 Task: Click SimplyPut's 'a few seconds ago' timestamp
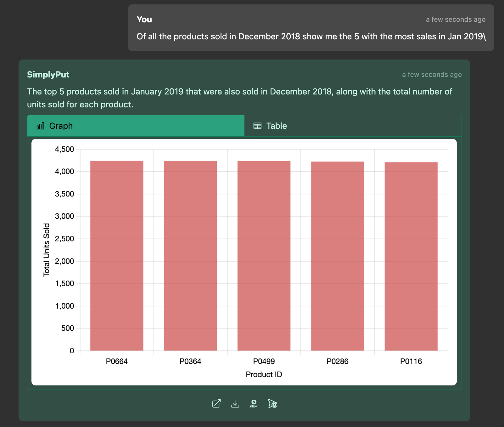pyautogui.click(x=432, y=75)
